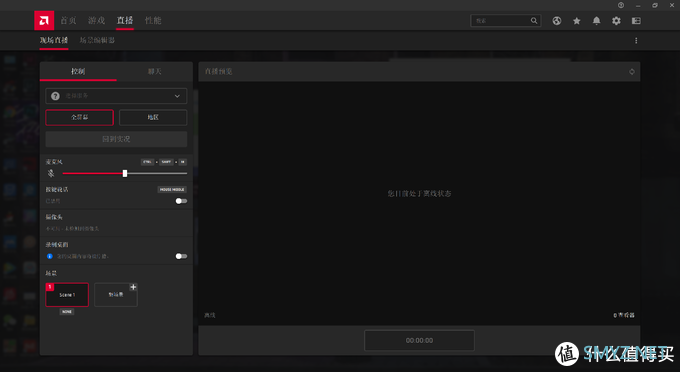The width and height of the screenshot is (680, 372).
Task: Click the magnifier search icon
Action: 534,20
